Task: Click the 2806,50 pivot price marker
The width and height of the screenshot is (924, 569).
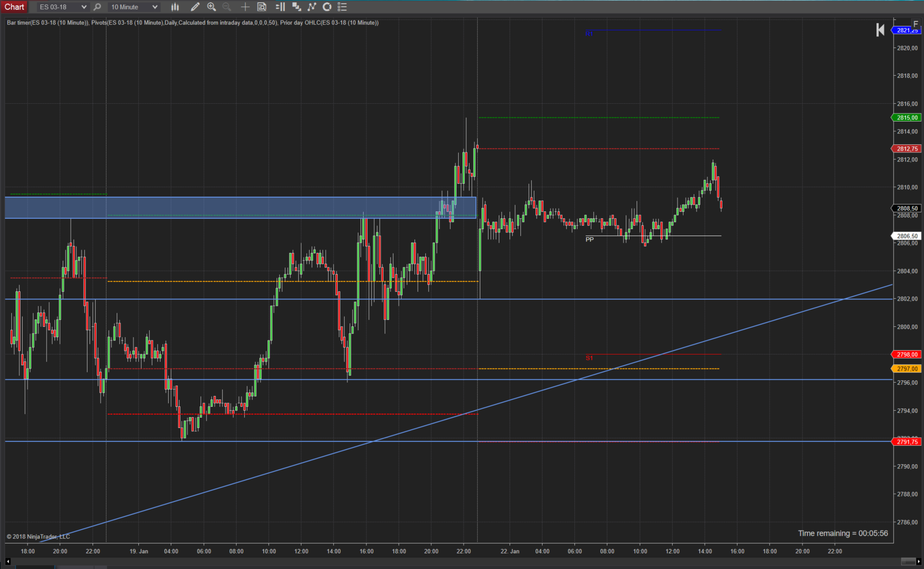Action: click(906, 236)
